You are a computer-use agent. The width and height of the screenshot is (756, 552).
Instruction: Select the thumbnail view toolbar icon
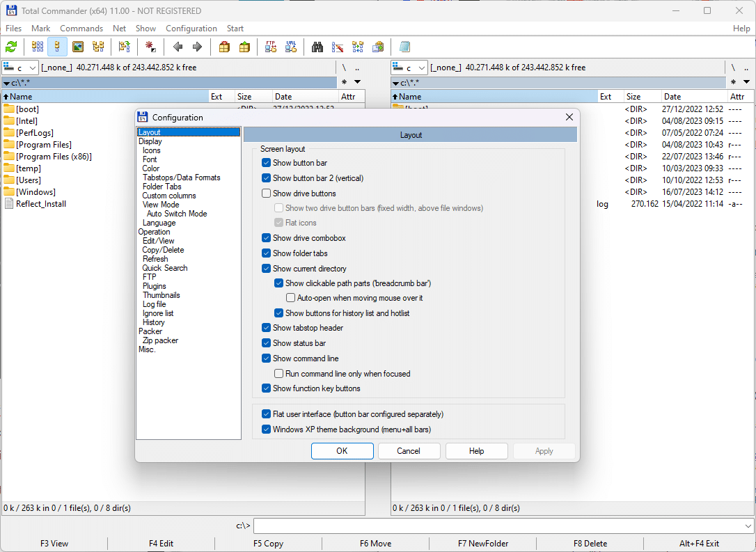78,47
